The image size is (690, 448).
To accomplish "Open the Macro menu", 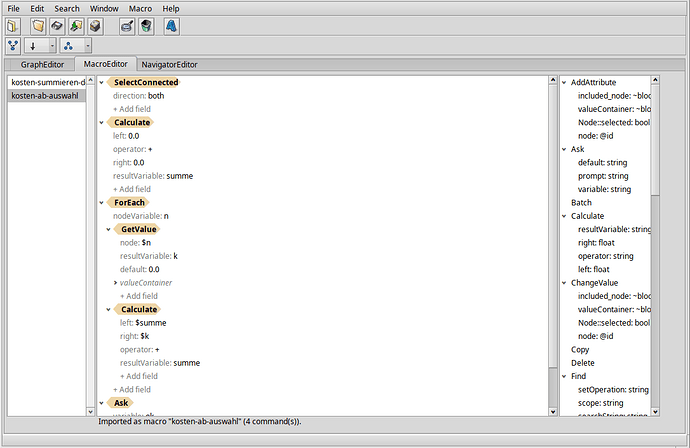I will [140, 8].
